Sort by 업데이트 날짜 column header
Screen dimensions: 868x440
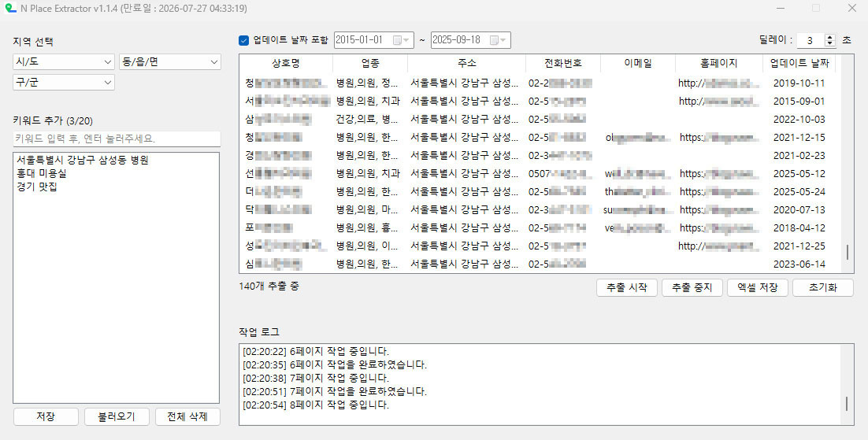tap(799, 63)
